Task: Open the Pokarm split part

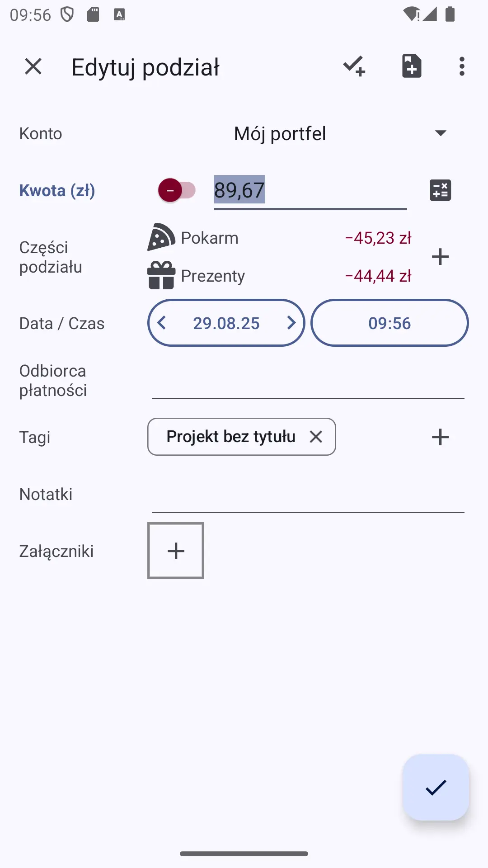Action: pyautogui.click(x=279, y=238)
